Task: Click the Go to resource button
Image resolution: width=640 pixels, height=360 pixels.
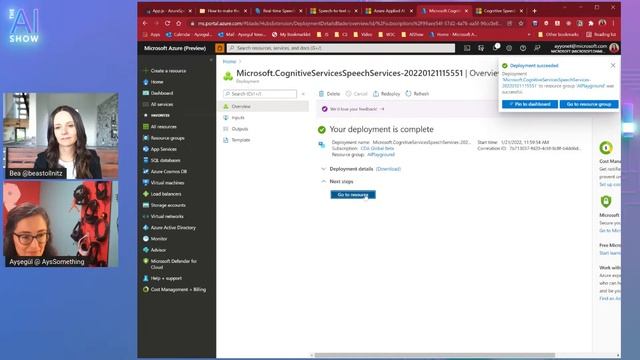Action: tap(353, 195)
